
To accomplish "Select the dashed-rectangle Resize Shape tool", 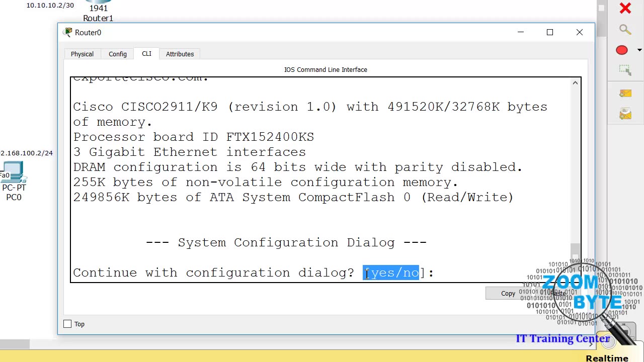I will point(625,70).
